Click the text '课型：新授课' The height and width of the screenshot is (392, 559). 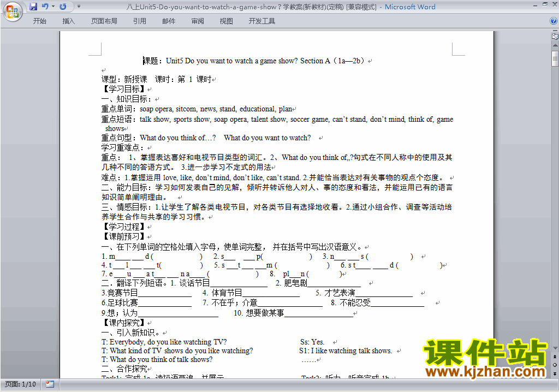[x=124, y=79]
